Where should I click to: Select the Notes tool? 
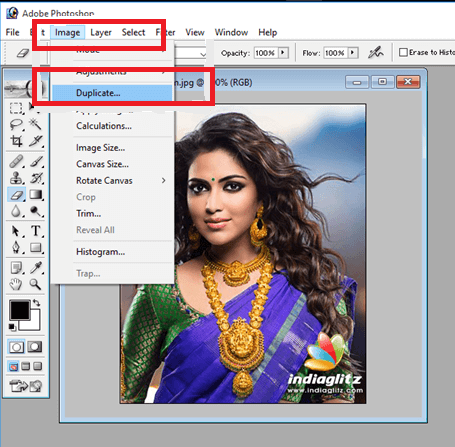[x=16, y=268]
